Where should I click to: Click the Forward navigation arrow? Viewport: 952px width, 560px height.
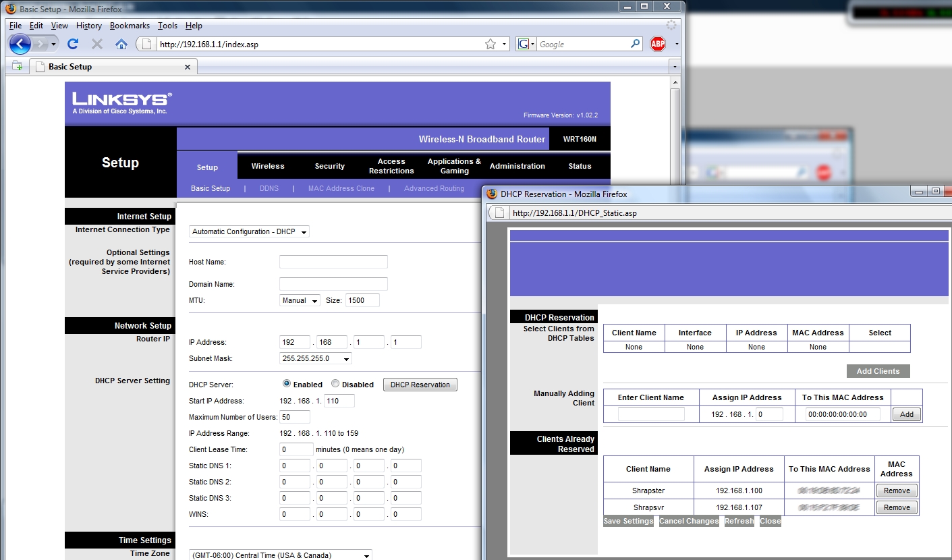(41, 45)
